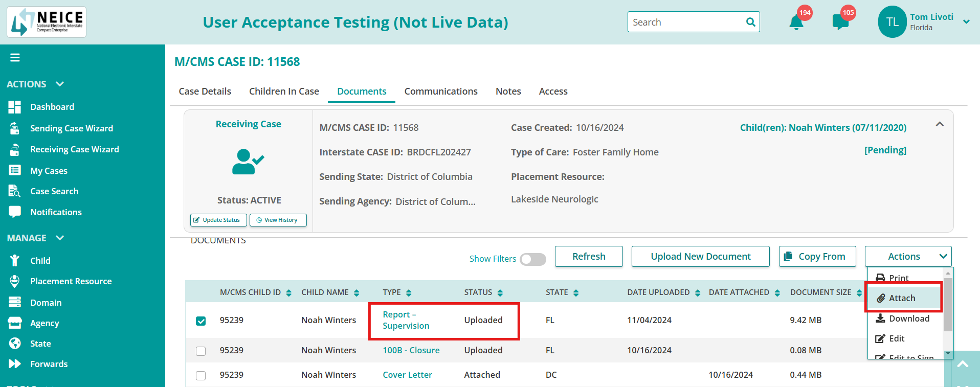Open Noah Winters child link
Viewport: 980px width, 387px height.
click(x=823, y=128)
